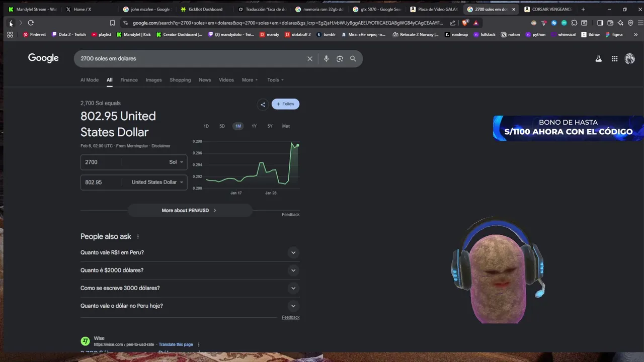Open the Extensions puzzle-piece icon
This screenshot has height=362, width=644.
tap(574, 23)
